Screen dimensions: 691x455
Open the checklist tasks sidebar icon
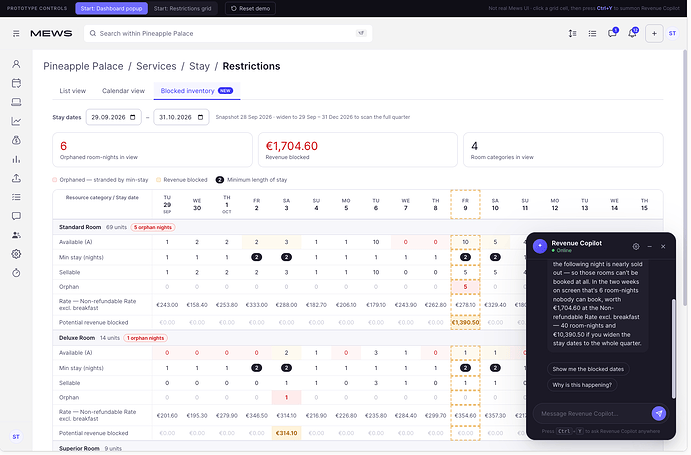click(x=16, y=197)
